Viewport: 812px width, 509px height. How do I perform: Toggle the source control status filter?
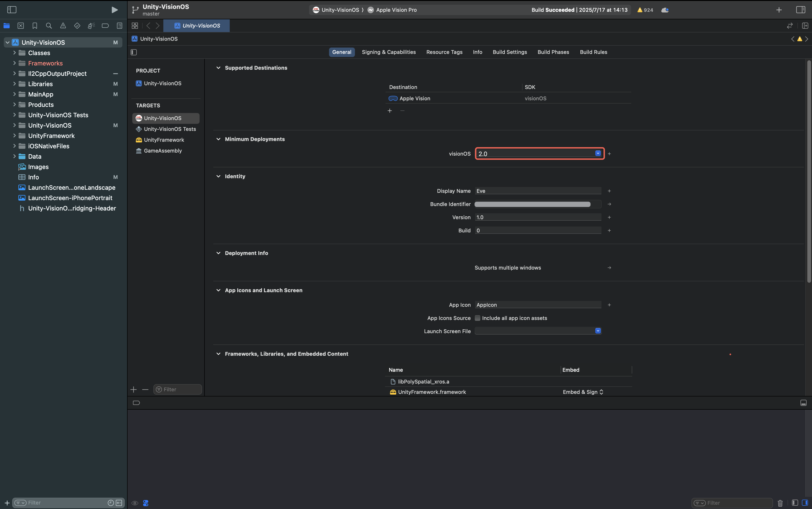click(x=119, y=503)
